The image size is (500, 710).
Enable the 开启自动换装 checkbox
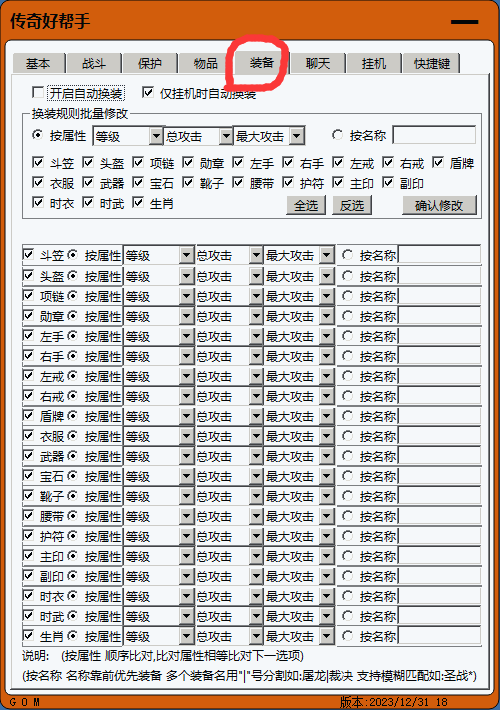(x=38, y=93)
